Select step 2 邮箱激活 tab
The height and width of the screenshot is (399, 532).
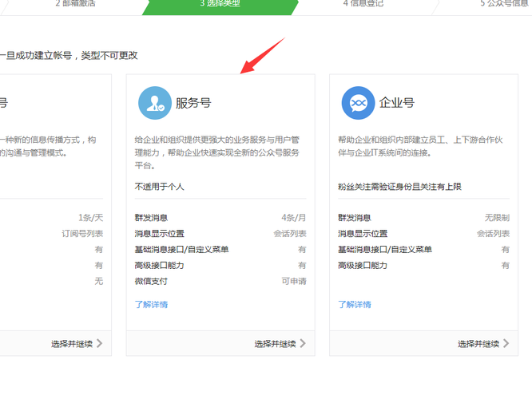pyautogui.click(x=75, y=4)
